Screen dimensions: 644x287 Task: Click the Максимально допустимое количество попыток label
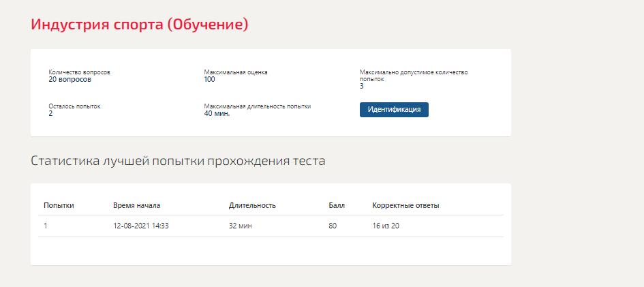[x=414, y=76]
